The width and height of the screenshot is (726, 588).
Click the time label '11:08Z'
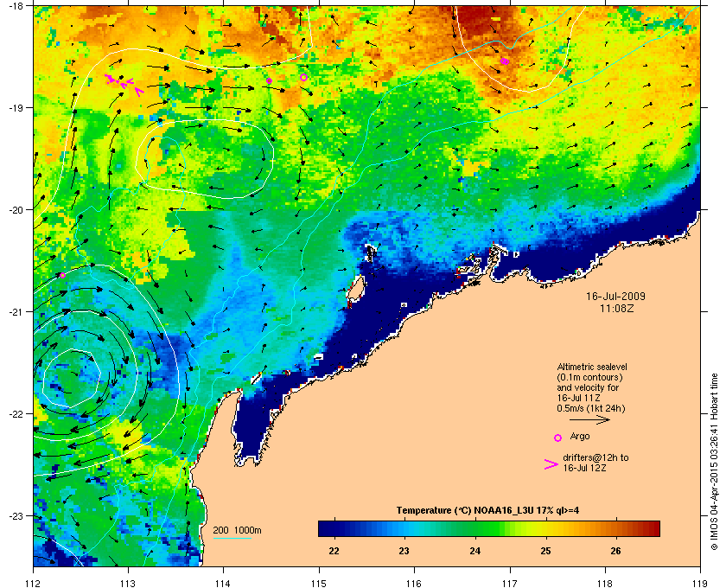point(616,308)
